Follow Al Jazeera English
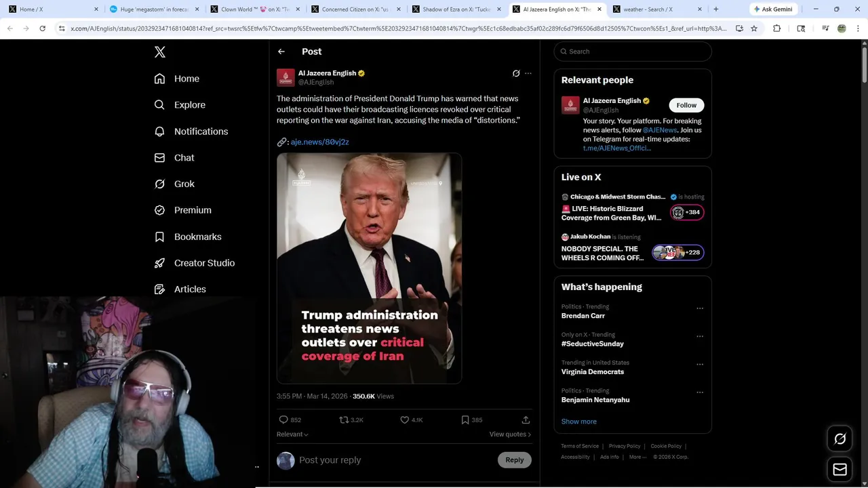 click(686, 105)
